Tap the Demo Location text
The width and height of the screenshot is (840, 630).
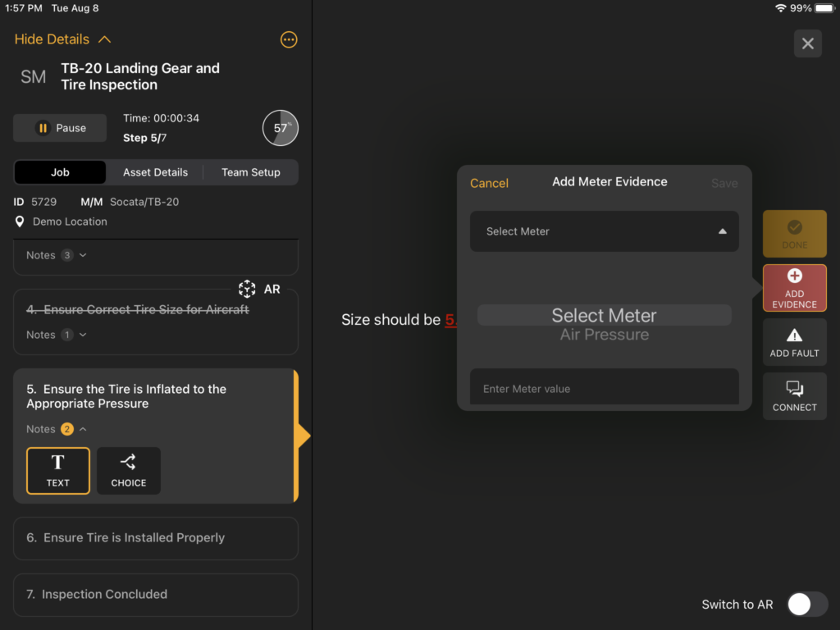[70, 221]
